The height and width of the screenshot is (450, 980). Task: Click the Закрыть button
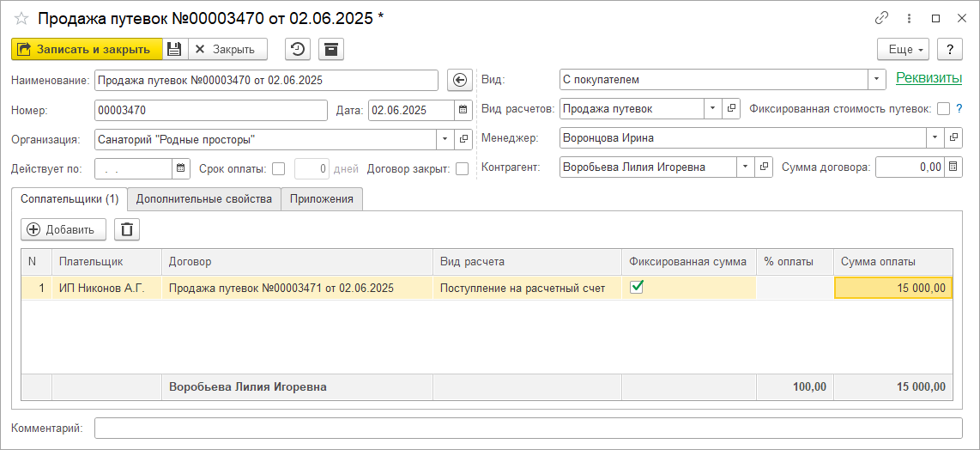(227, 49)
